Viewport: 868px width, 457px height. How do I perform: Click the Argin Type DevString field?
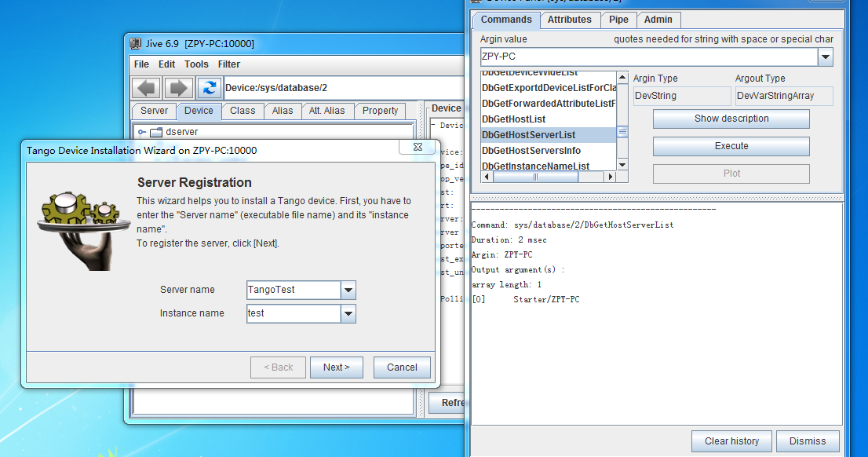[682, 96]
